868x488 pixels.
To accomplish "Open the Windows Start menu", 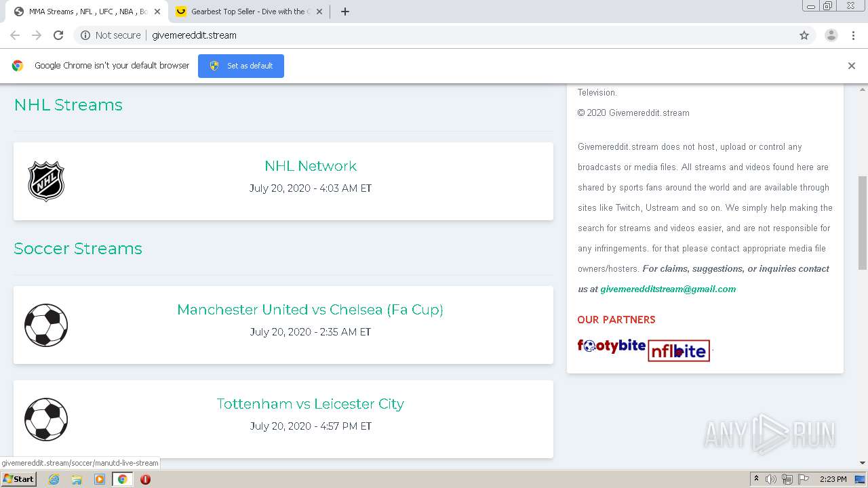I will point(19,479).
